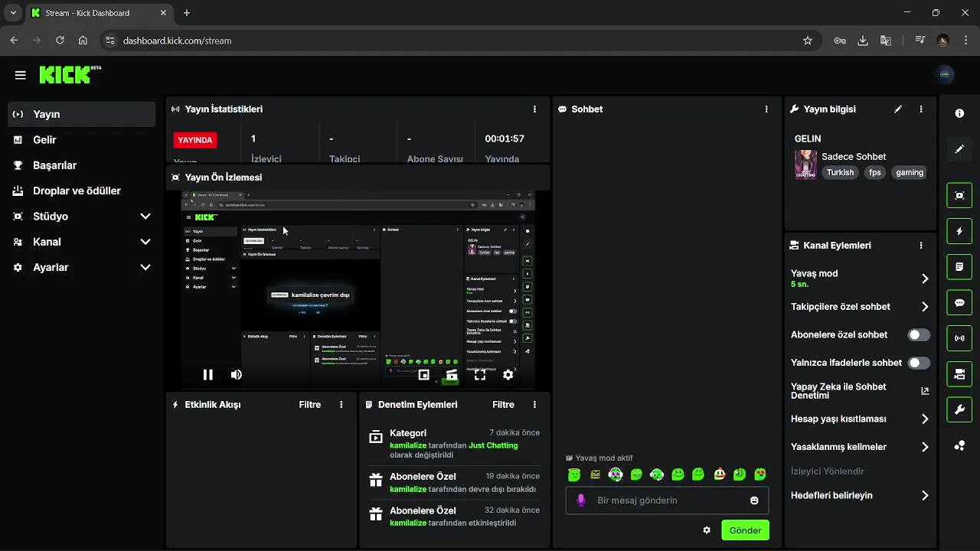
Task: Toggle stream preview widget icon in right rail
Action: pos(959,195)
